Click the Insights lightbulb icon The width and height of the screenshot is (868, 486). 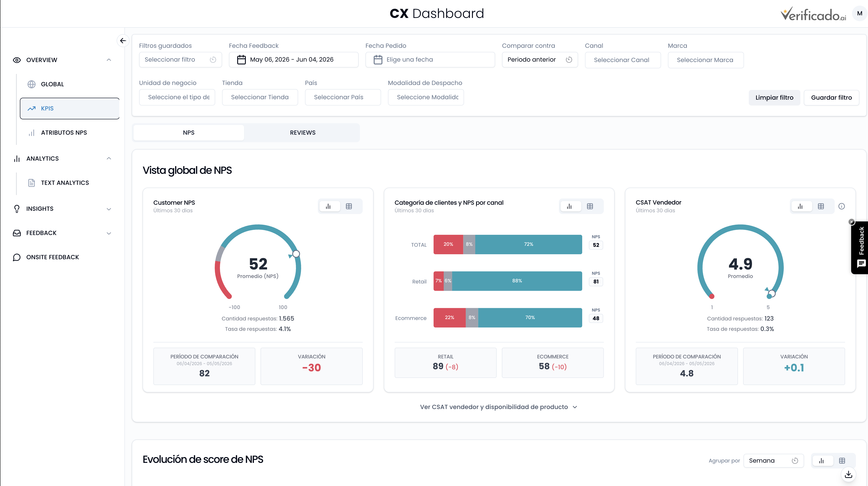(x=17, y=209)
